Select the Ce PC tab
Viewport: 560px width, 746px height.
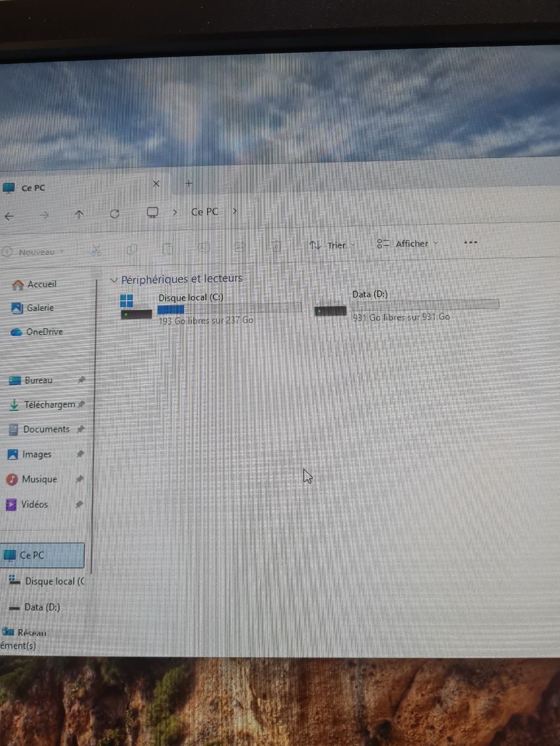tap(83, 186)
